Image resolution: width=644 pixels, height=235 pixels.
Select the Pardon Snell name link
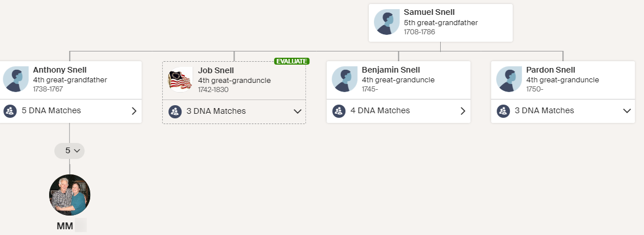click(550, 70)
